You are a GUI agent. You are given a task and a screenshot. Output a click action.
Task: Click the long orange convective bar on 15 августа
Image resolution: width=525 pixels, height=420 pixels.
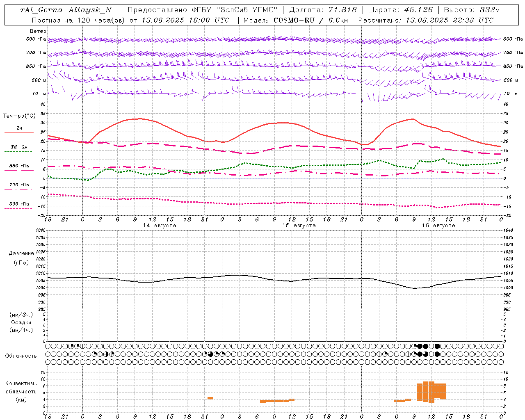click(x=274, y=401)
